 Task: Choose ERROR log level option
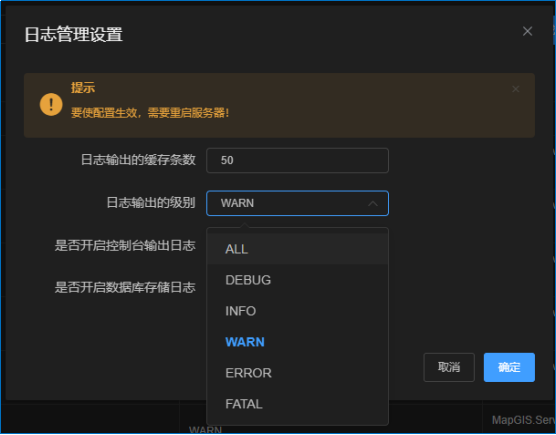[x=297, y=373]
